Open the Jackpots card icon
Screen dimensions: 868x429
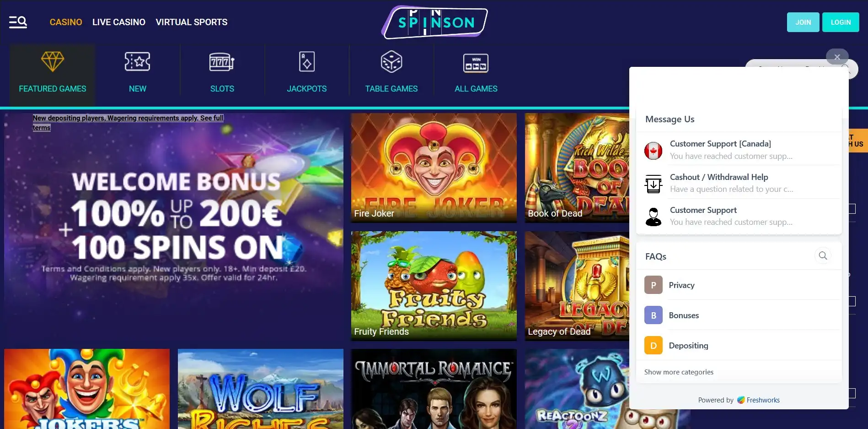[x=307, y=61]
